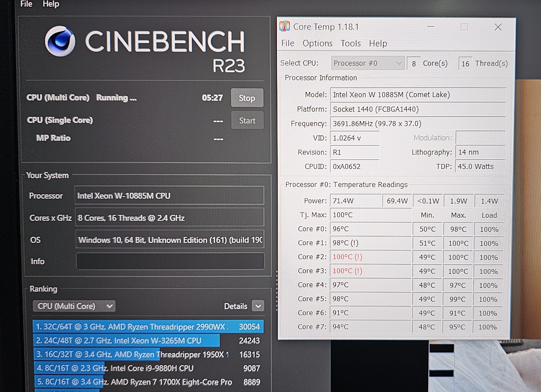Viewport: 541px width, 392px height.
Task: Open the Select CPU Processor #0 dropdown
Action: pyautogui.click(x=368, y=63)
